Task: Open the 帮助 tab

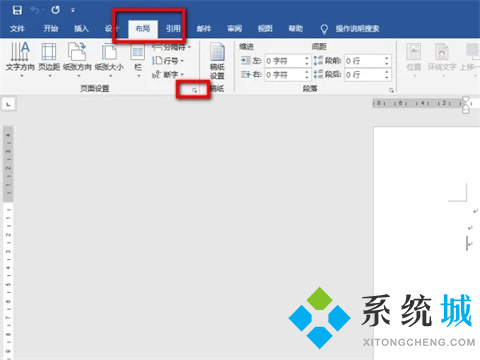Action: pyautogui.click(x=296, y=29)
